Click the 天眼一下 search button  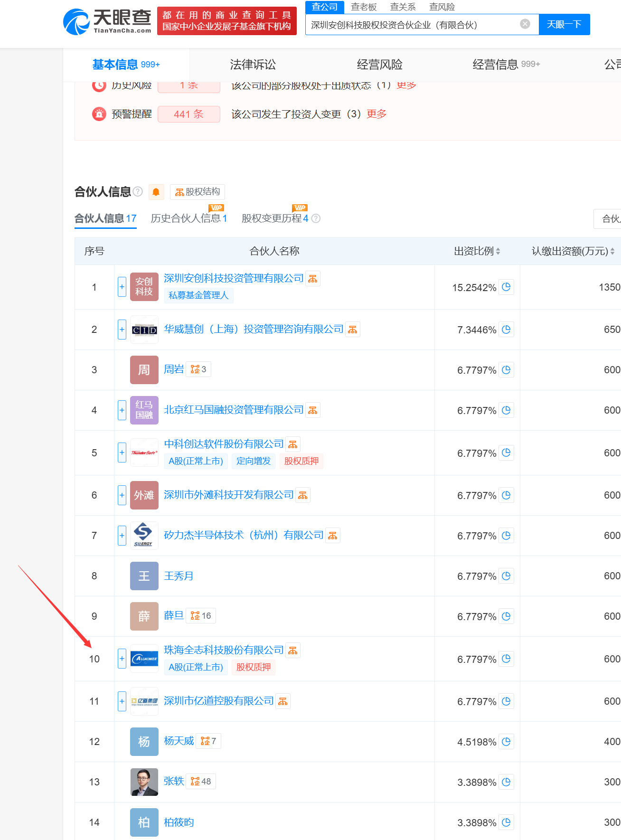point(564,24)
